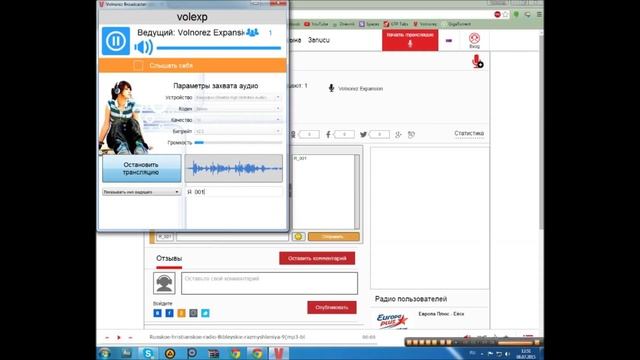Pause the broadcast playback in Volnorez Broadcaster

click(x=116, y=41)
